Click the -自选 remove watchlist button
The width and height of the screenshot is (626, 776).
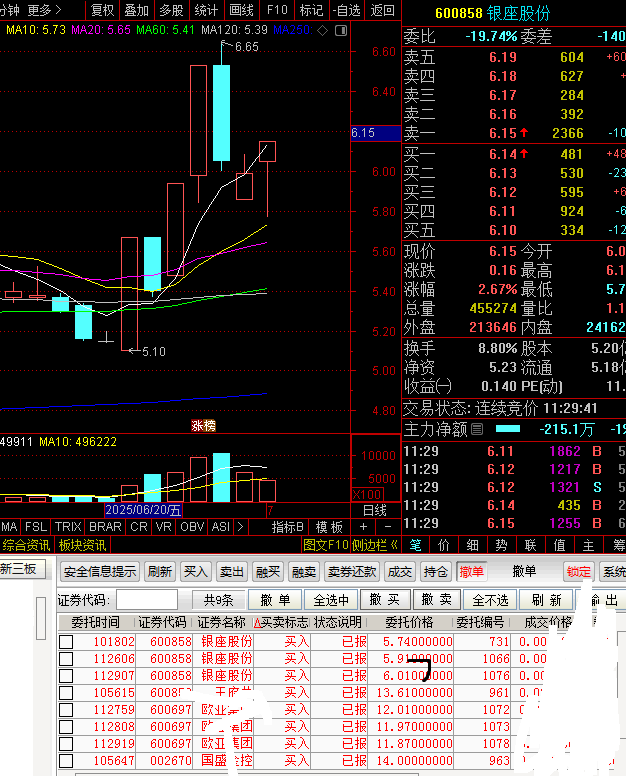pyautogui.click(x=346, y=10)
